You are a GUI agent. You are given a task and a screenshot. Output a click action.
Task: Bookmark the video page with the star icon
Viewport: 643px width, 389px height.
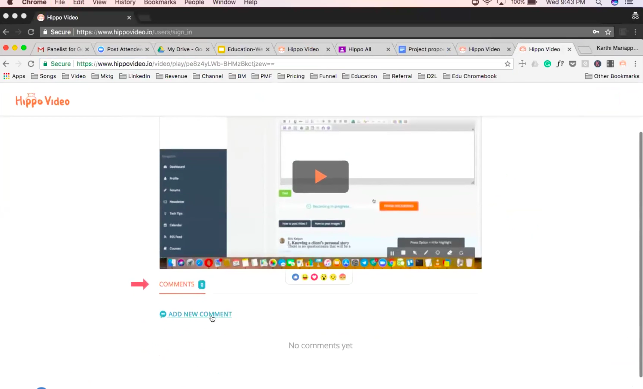point(507,64)
